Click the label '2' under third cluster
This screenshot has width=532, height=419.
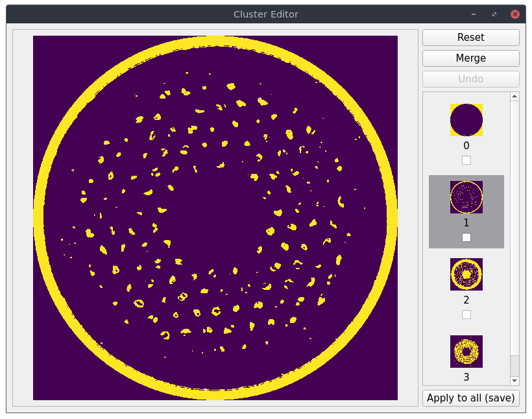pos(466,300)
